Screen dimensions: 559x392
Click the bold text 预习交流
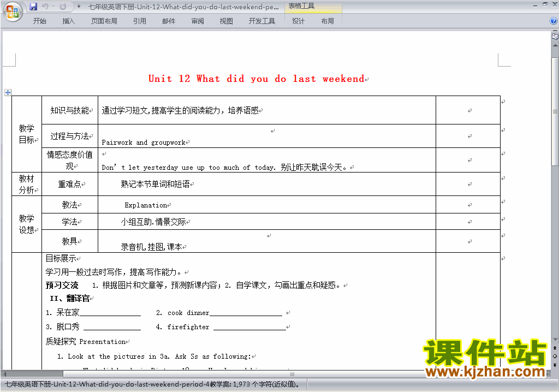point(62,286)
